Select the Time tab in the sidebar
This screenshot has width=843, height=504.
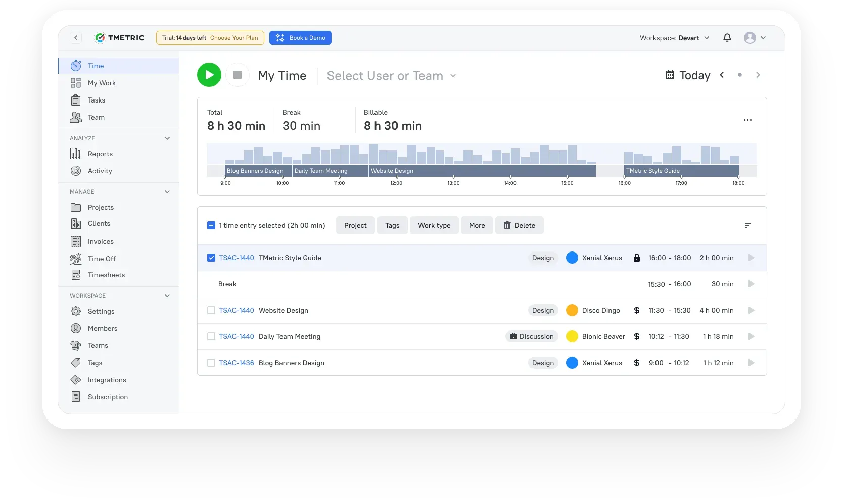tap(95, 66)
